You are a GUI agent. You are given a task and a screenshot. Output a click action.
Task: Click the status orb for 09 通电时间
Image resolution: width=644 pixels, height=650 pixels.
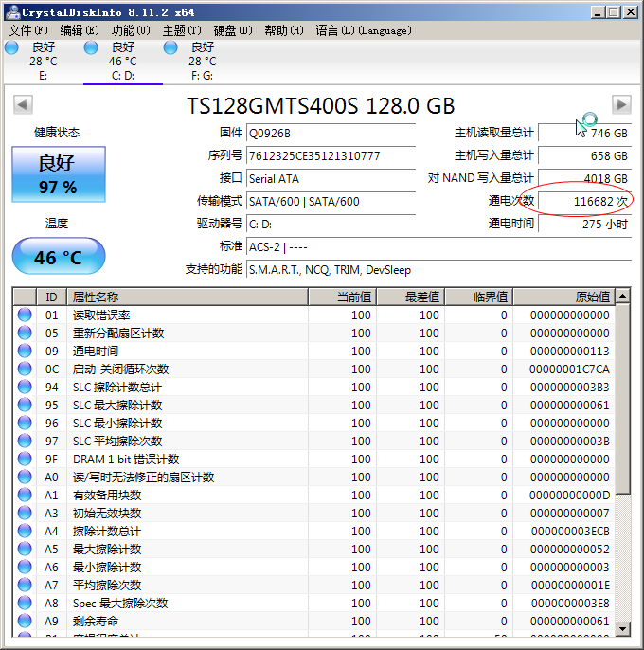coord(25,351)
